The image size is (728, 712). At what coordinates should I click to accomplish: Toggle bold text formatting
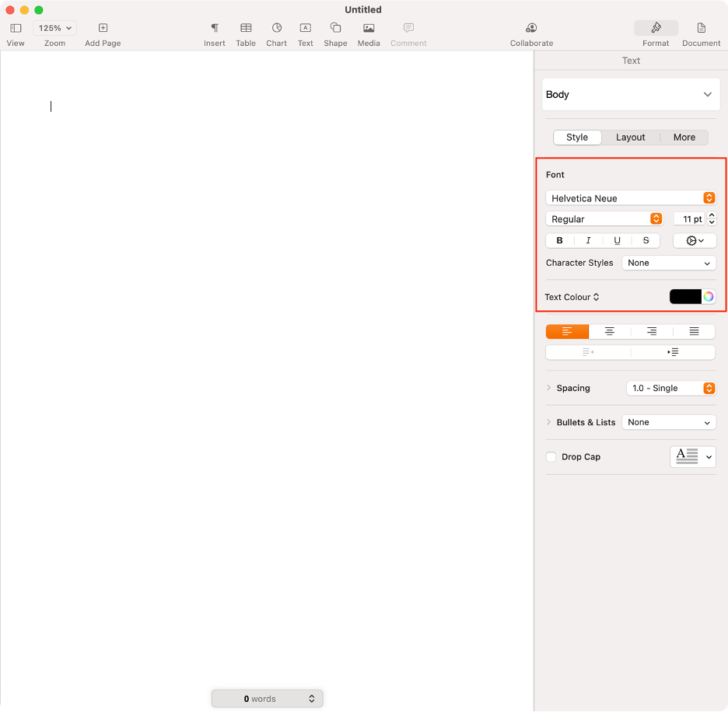click(559, 240)
